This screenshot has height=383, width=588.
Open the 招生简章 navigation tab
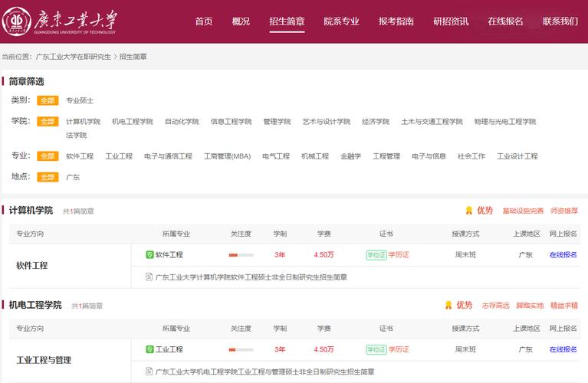287,21
